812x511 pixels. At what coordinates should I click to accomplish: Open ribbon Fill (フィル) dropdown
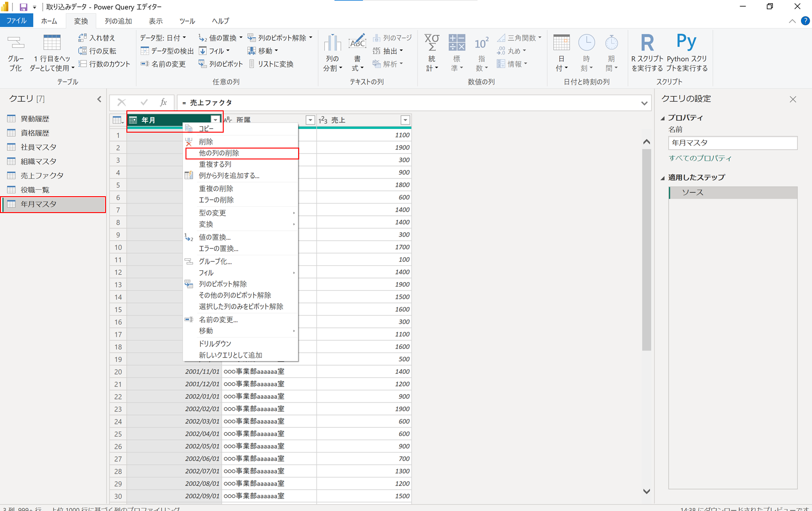pyautogui.click(x=214, y=51)
